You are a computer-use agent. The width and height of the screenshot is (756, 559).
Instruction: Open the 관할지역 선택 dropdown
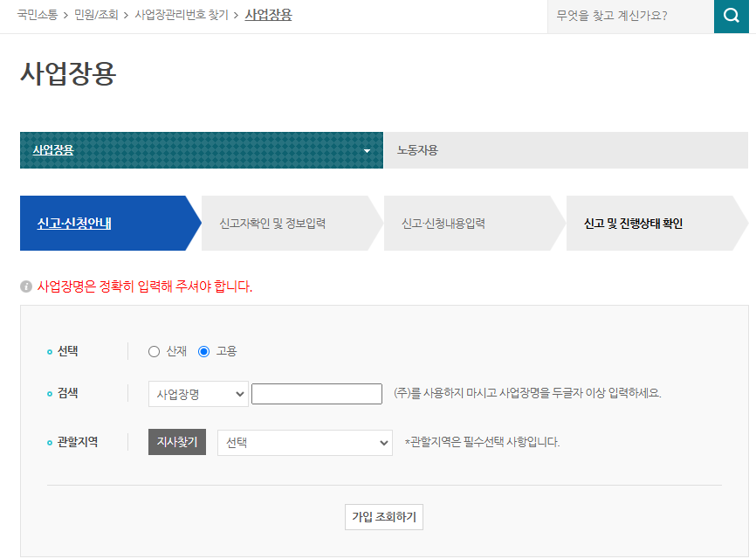[x=305, y=443]
